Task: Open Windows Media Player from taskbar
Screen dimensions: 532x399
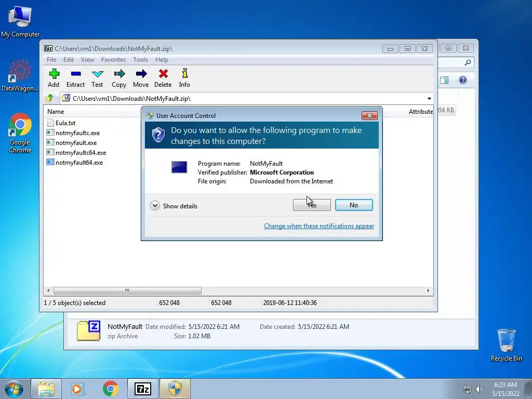Action: pos(77,389)
